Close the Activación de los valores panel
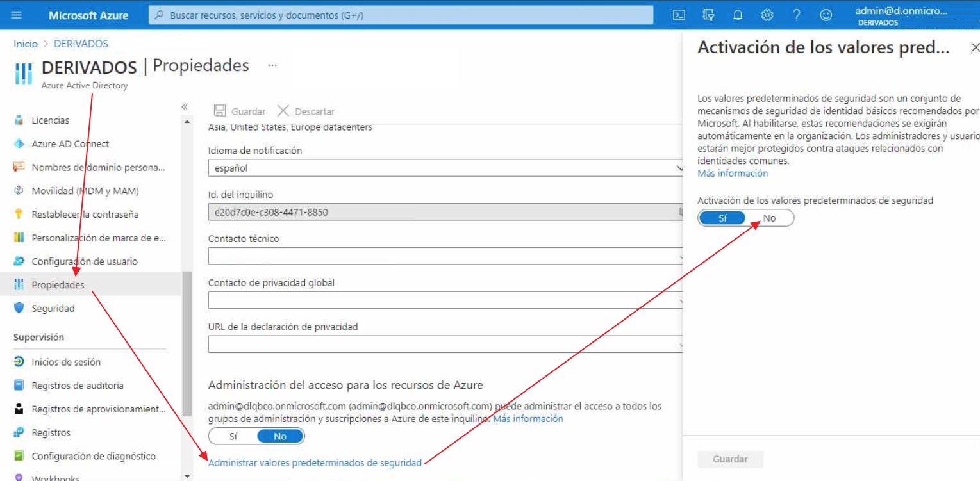This screenshot has height=481, width=980. (x=974, y=47)
